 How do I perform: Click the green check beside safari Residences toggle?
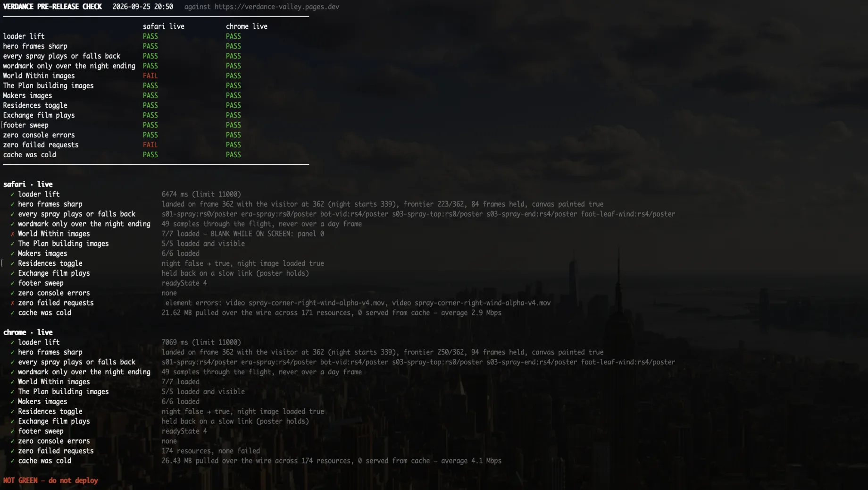[12, 263]
